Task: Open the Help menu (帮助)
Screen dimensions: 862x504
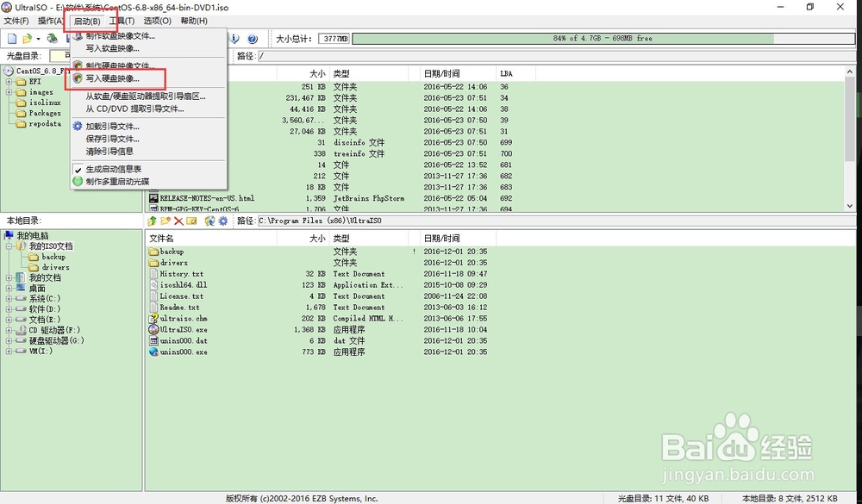Action: (x=193, y=21)
